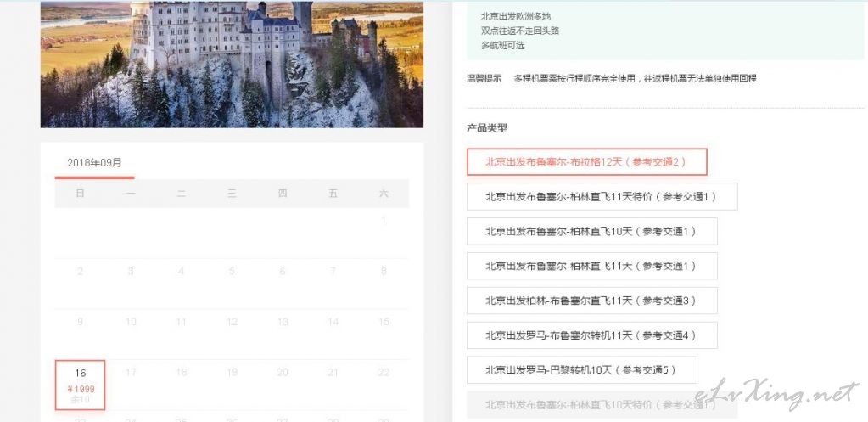Select Brussels-Berlin direct 11 days (参考交通1) option
The width and height of the screenshot is (868, 422).
coord(591,266)
